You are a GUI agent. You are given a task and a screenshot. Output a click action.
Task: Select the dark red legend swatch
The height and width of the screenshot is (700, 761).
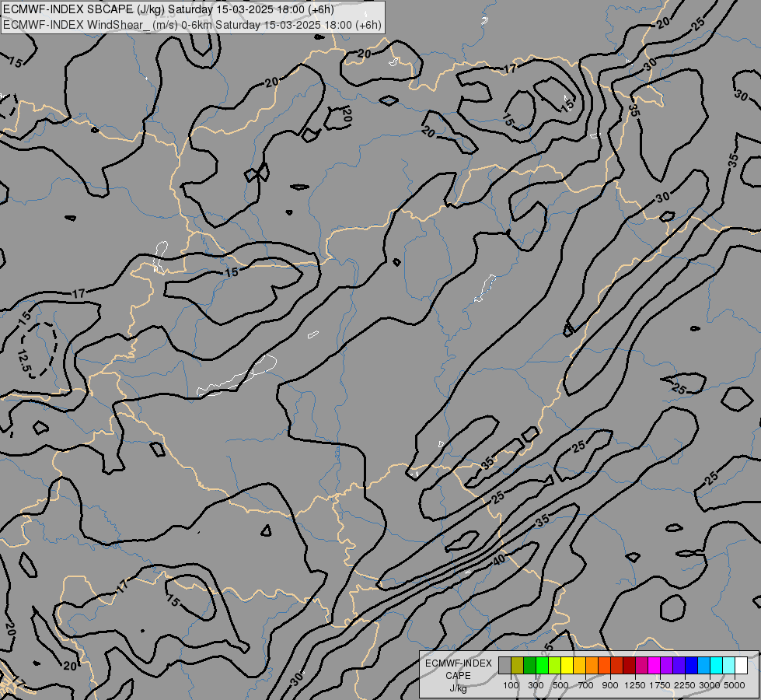[630, 665]
